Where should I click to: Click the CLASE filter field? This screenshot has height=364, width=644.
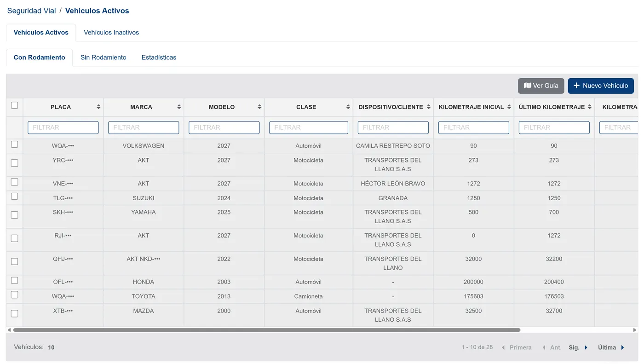click(x=309, y=127)
